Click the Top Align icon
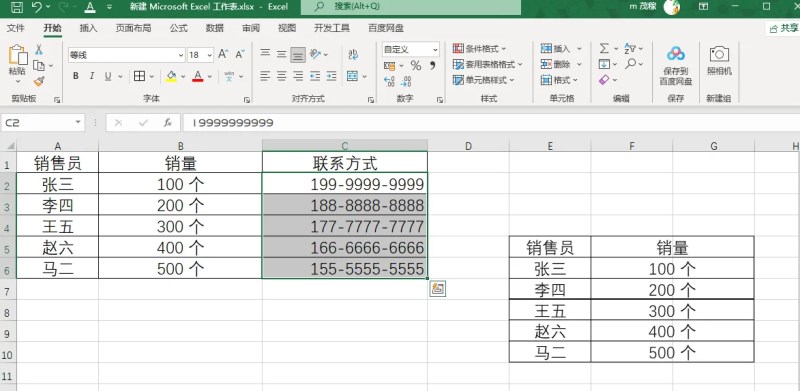This screenshot has height=391, width=800. (265, 54)
